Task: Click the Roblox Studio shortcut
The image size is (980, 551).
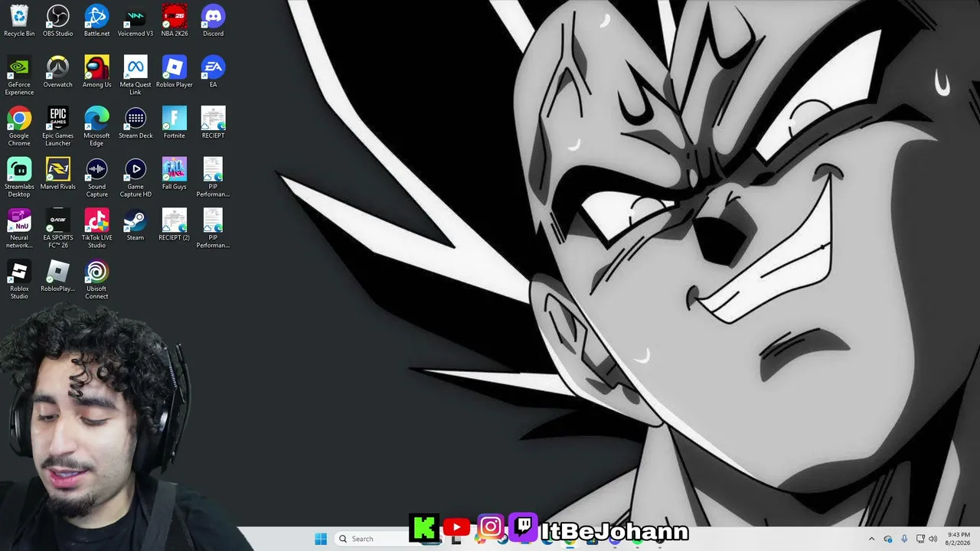Action: [19, 281]
